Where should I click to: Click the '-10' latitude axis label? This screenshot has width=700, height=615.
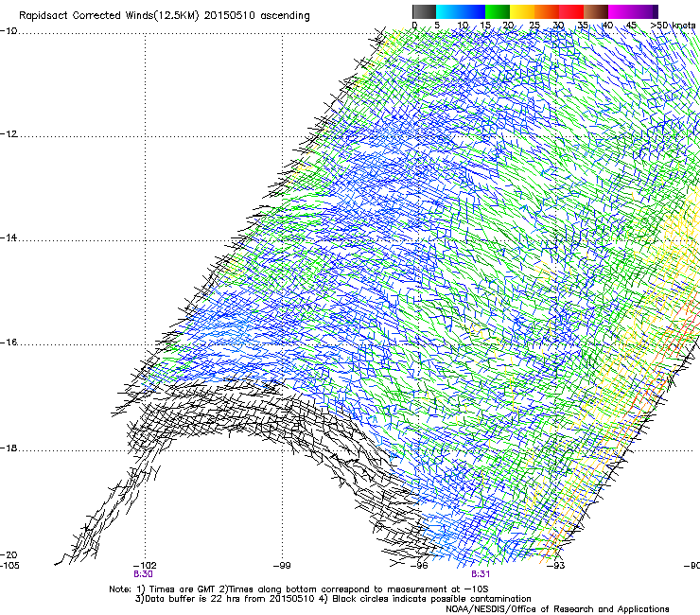(x=9, y=31)
